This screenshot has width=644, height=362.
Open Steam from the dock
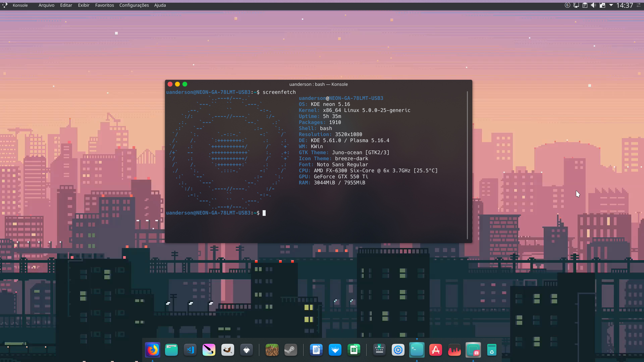point(290,350)
